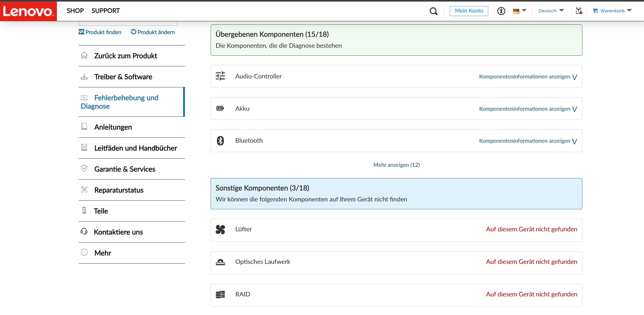The image size is (644, 315).
Task: Open the SHOP menu
Action: pos(75,11)
